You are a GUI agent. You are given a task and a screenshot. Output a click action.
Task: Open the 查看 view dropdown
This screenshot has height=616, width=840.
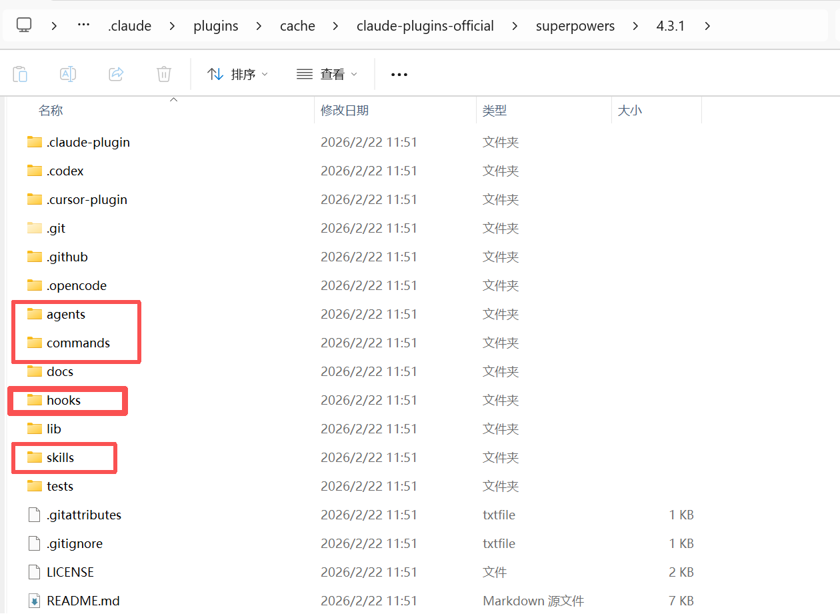(x=327, y=74)
